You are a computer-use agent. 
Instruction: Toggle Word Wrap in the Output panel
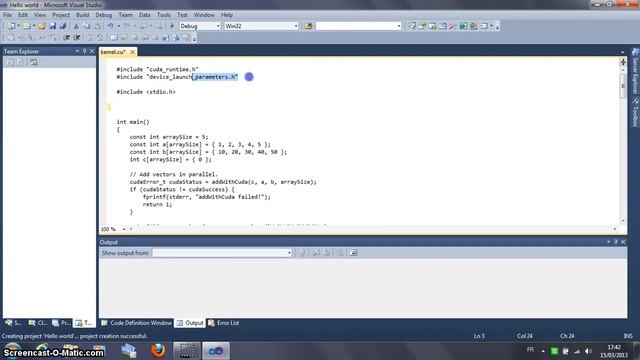(353, 253)
